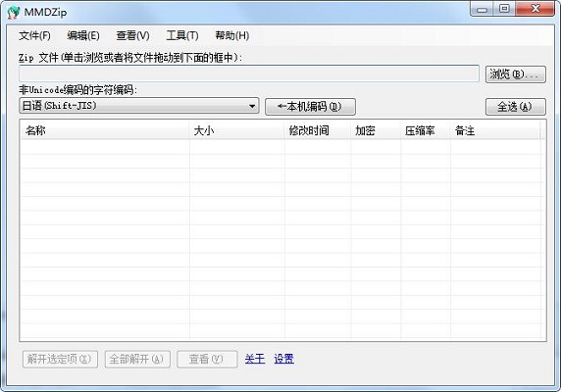
Task: Click the 加密 column header
Action: pos(376,130)
